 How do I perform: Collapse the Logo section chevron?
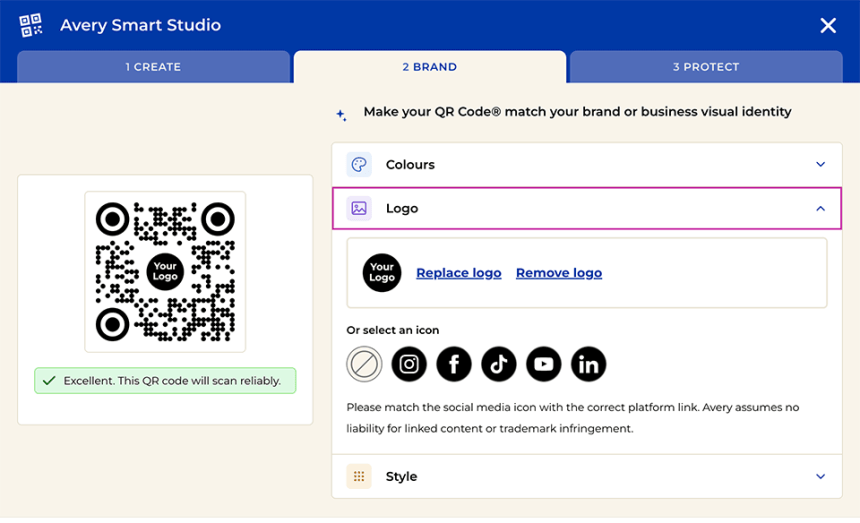click(821, 208)
